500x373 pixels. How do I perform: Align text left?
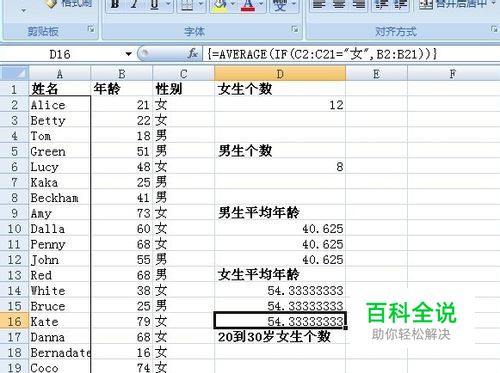319,5
